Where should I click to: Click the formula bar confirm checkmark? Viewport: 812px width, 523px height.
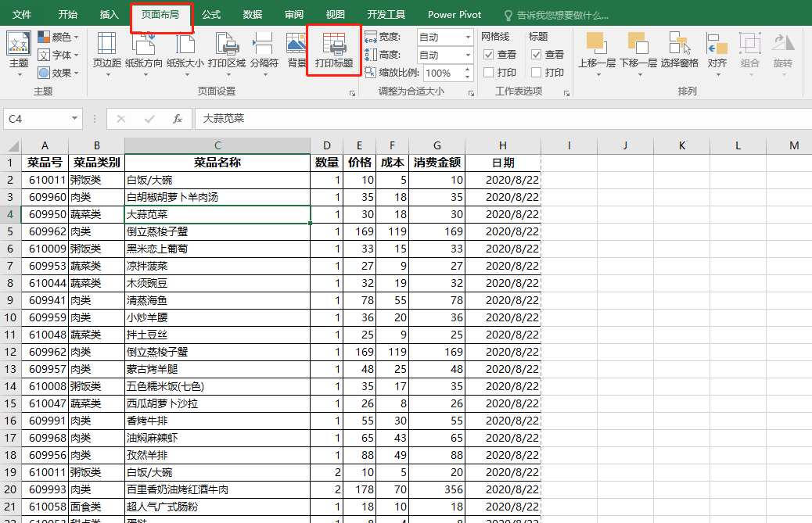[x=149, y=119]
